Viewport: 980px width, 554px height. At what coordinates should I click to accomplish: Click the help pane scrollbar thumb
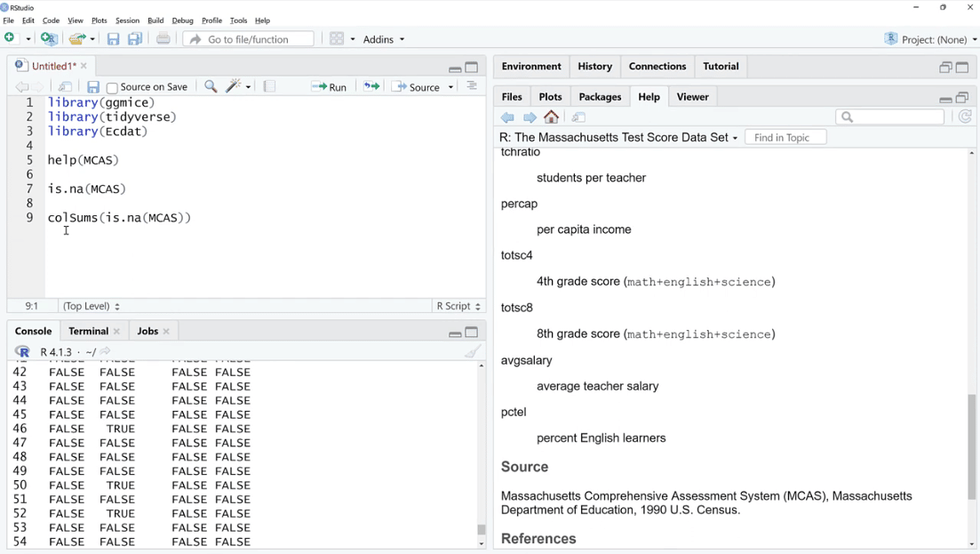(x=971, y=447)
